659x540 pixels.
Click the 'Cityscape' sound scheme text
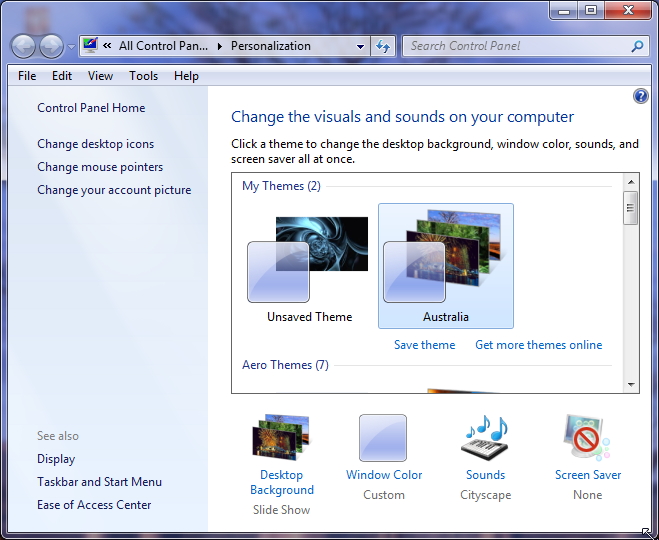(485, 495)
